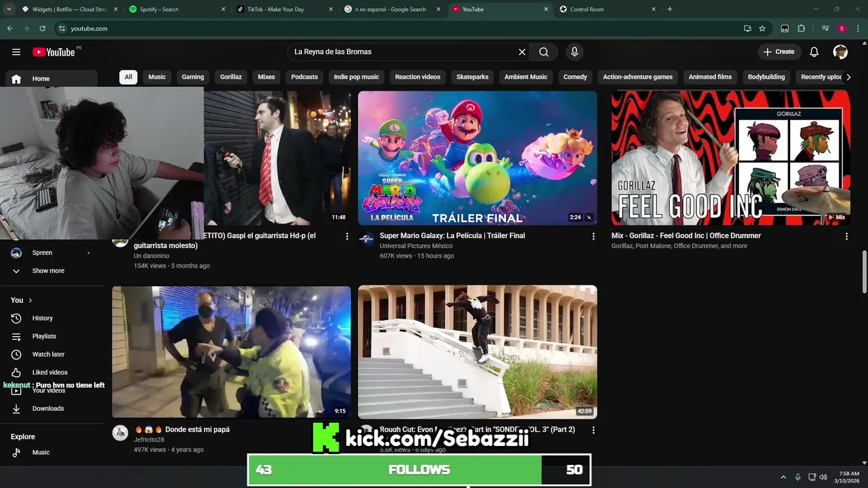This screenshot has height=488, width=868.
Task: Clear the search box with the X icon
Action: click(x=522, y=52)
